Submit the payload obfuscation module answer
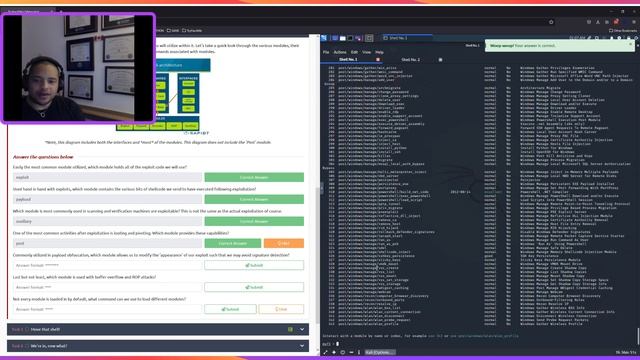Image resolution: width=640 pixels, height=360 pixels. (x=254, y=265)
